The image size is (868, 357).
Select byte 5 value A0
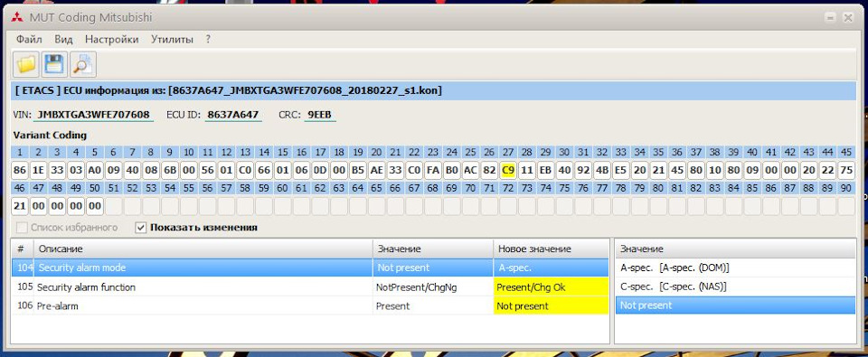(95, 171)
